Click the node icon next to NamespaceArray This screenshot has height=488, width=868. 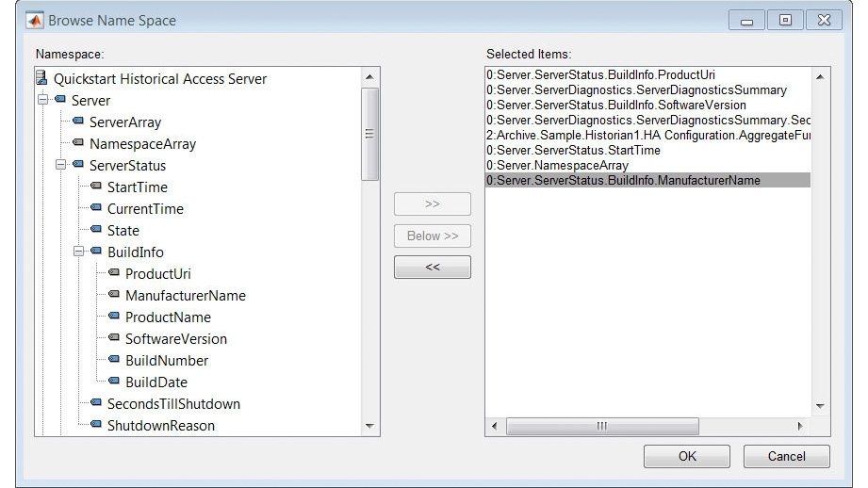[78, 143]
